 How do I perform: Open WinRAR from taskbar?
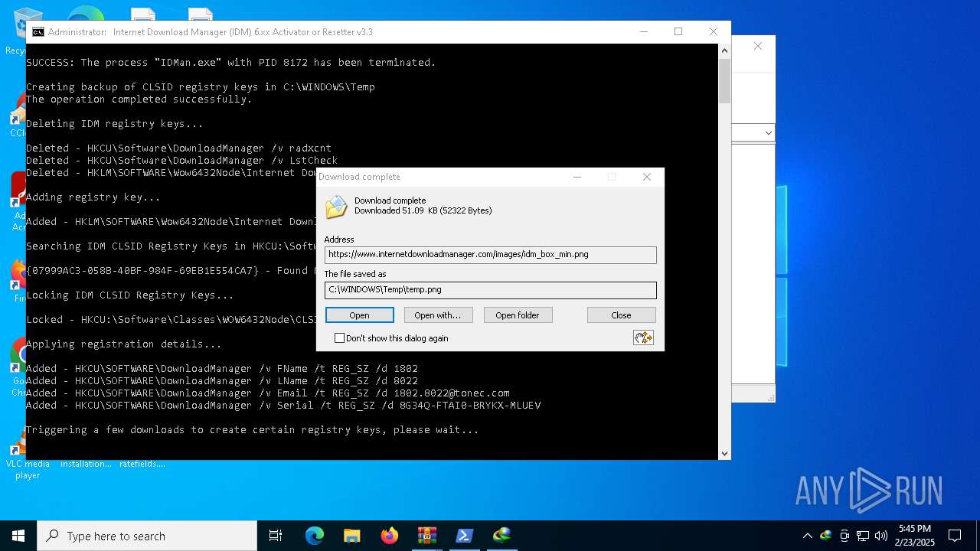pos(426,536)
